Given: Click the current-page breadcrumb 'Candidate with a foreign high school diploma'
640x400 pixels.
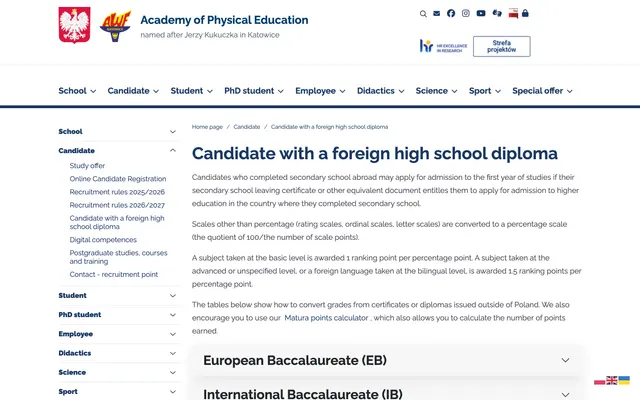Looking at the screenshot, I should [x=329, y=127].
